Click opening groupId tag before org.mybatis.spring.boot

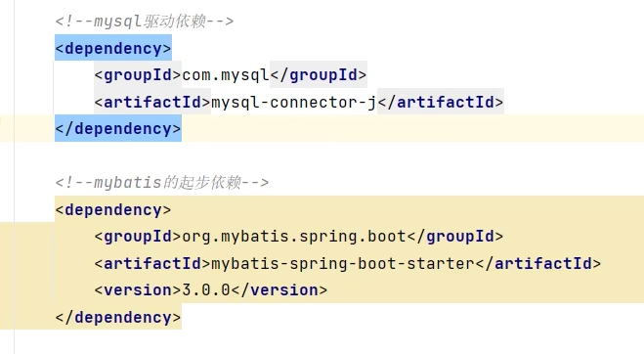138,237
